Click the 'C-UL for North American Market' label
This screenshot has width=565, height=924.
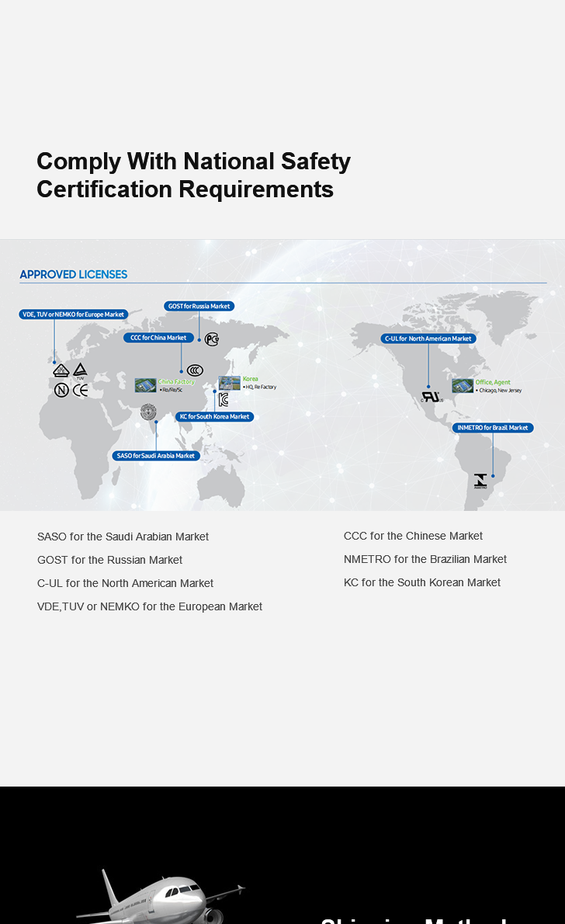pyautogui.click(x=428, y=339)
